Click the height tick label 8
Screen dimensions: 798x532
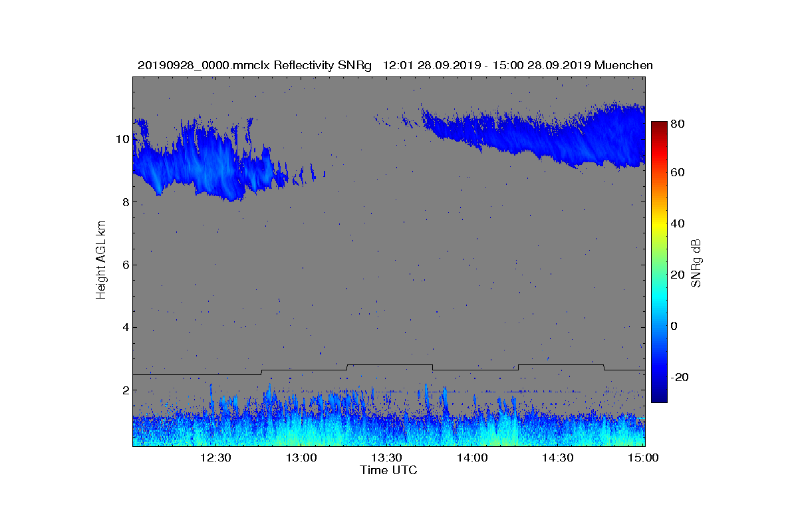pos(125,202)
